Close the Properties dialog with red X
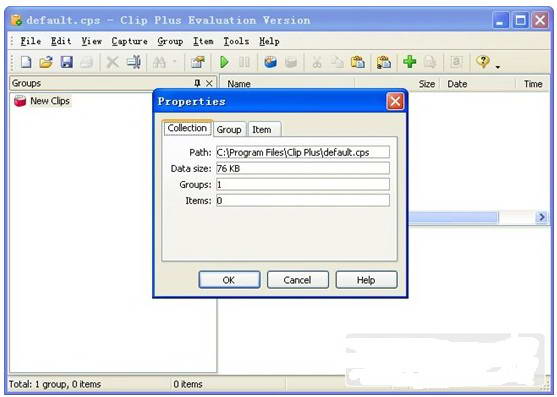Image resolution: width=557 pixels, height=397 pixels. point(395,102)
